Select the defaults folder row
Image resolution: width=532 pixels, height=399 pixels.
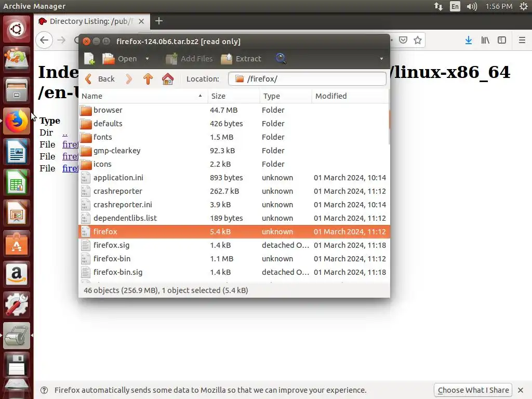233,124
